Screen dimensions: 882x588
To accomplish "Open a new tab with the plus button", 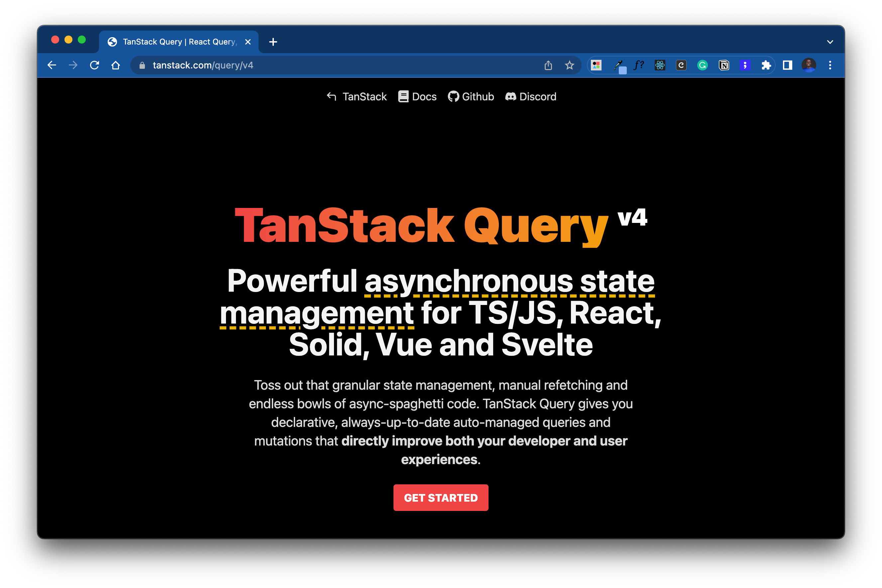I will [273, 42].
